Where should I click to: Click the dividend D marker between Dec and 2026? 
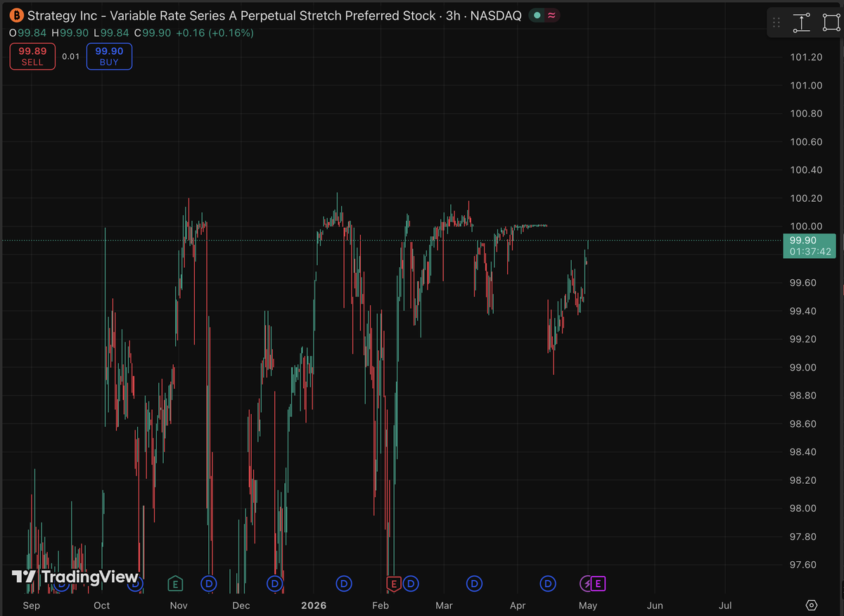click(275, 583)
